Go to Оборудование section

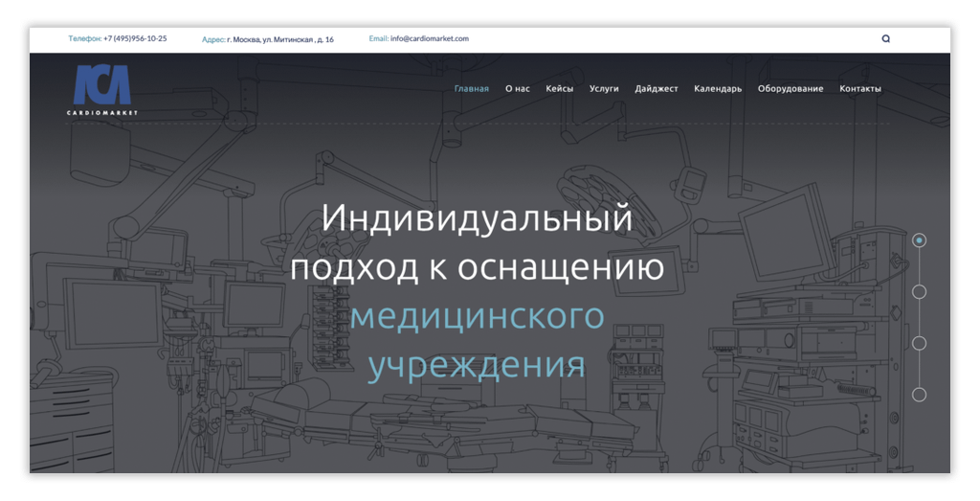pos(790,89)
